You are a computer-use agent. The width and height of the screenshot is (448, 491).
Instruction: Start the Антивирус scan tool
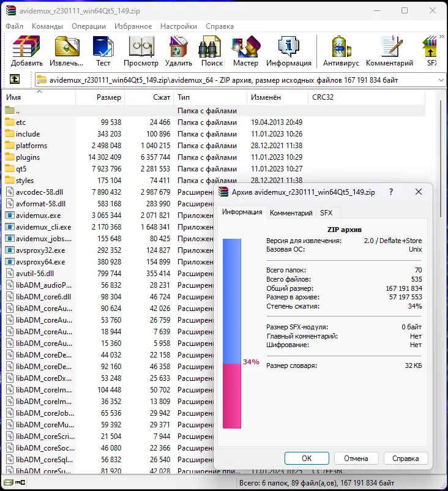click(x=341, y=51)
